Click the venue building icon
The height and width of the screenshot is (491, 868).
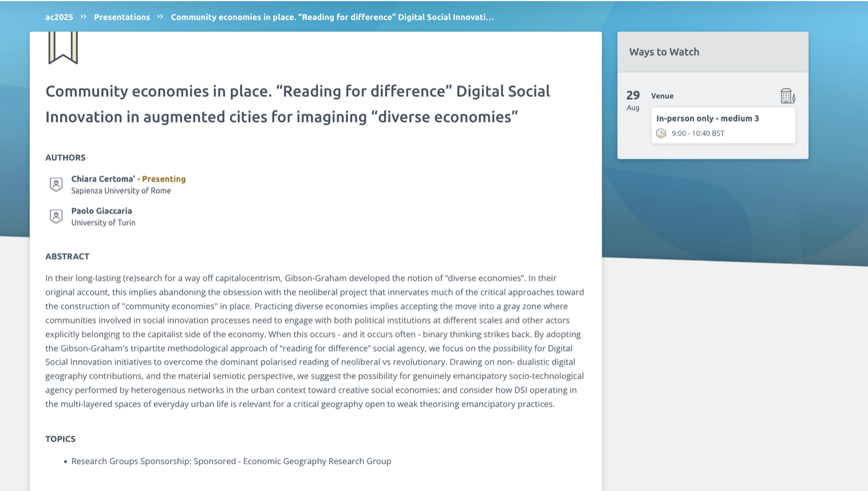point(787,96)
